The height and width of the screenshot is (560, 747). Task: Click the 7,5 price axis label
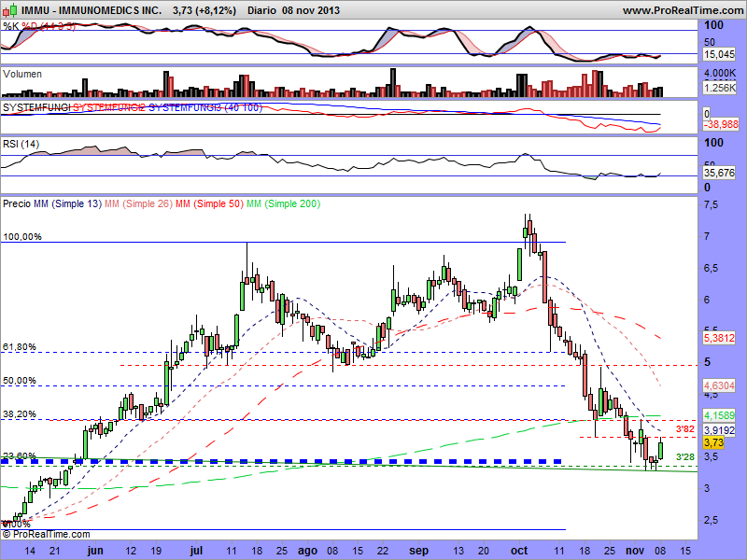(711, 205)
